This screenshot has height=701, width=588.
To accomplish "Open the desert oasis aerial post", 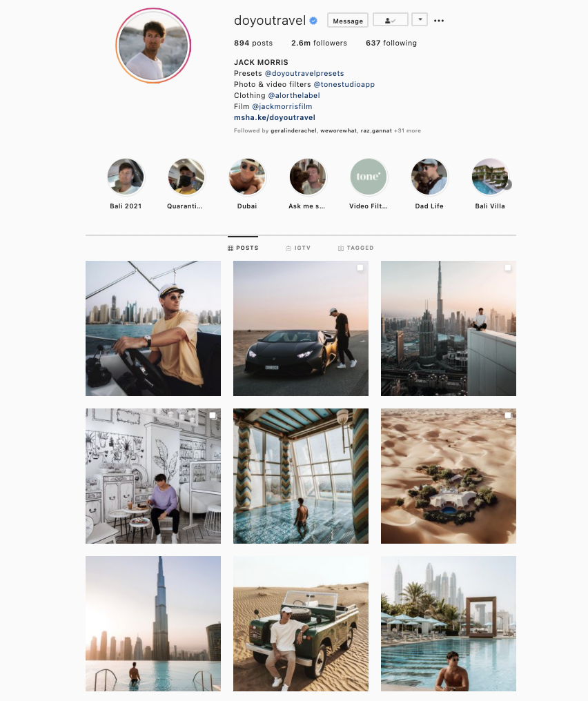I will point(449,476).
